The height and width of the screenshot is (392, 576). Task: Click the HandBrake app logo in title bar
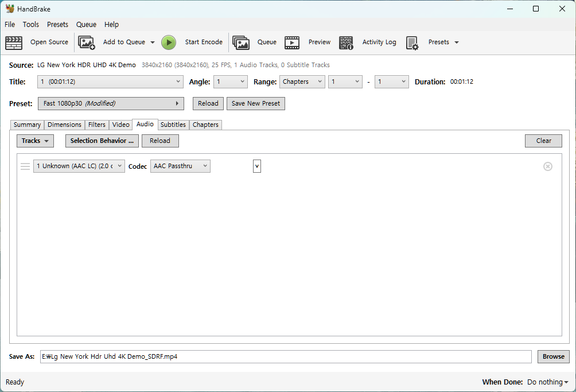(x=10, y=9)
